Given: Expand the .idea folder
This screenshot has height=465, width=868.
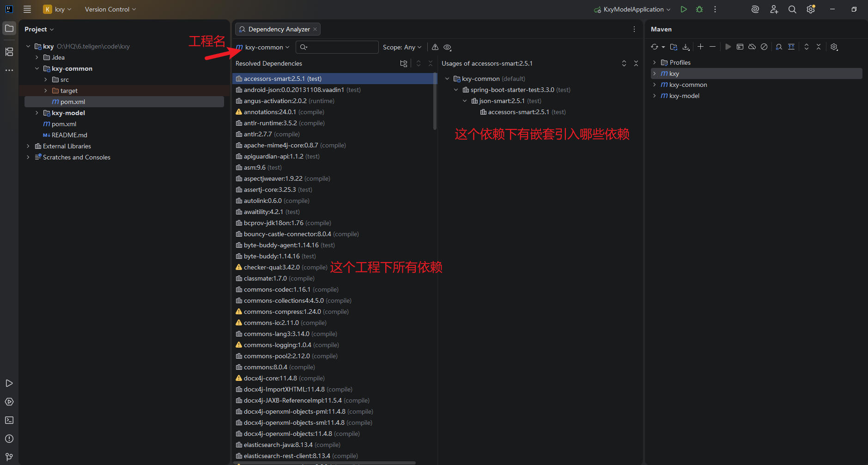Looking at the screenshot, I should click(37, 57).
